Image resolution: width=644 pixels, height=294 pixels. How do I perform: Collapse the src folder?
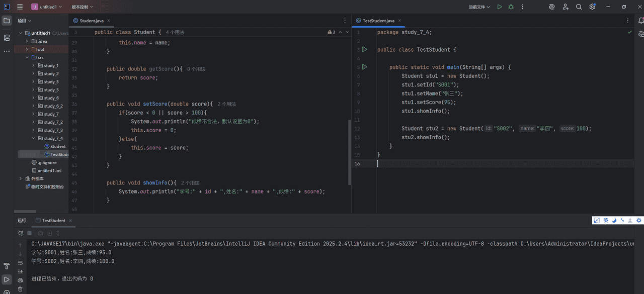[x=27, y=57]
